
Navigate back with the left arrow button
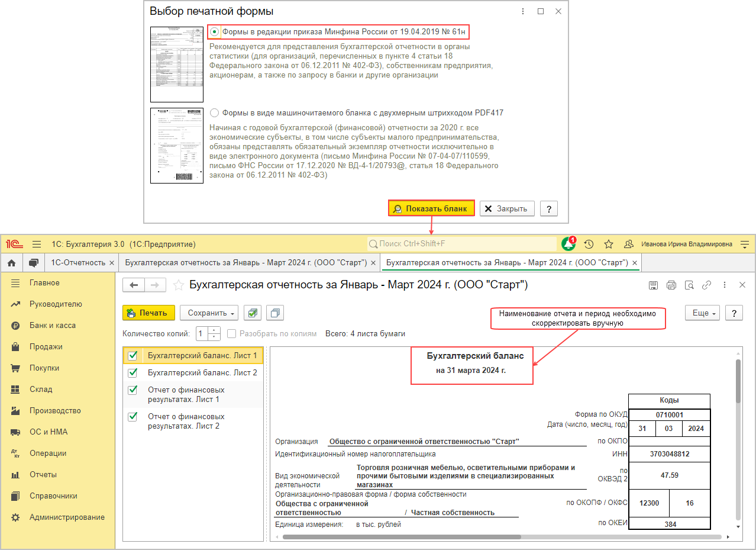click(x=133, y=285)
